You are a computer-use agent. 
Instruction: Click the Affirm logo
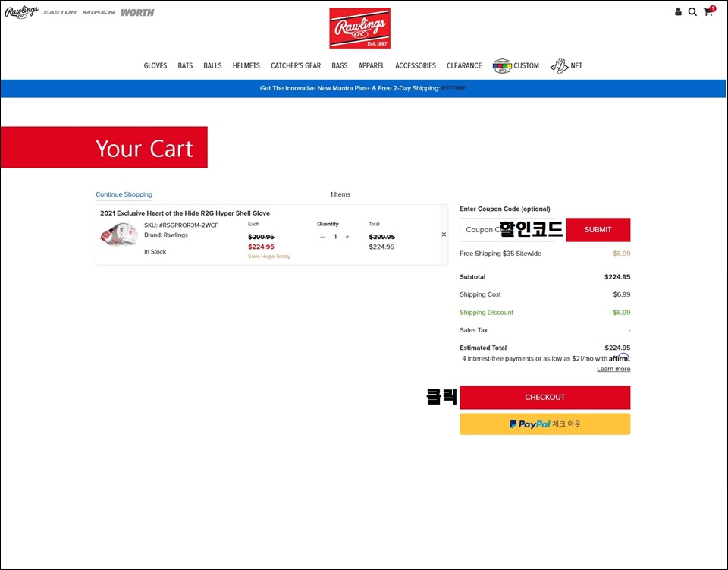[x=620, y=357]
